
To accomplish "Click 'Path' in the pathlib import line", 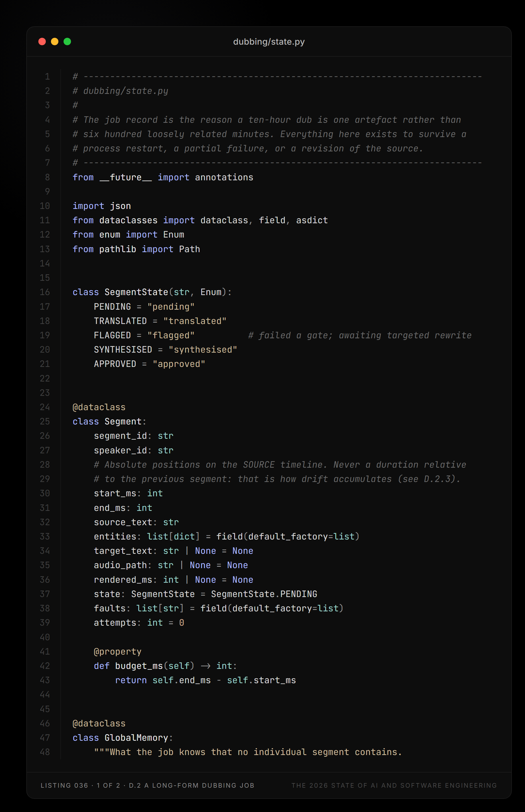I will (190, 249).
